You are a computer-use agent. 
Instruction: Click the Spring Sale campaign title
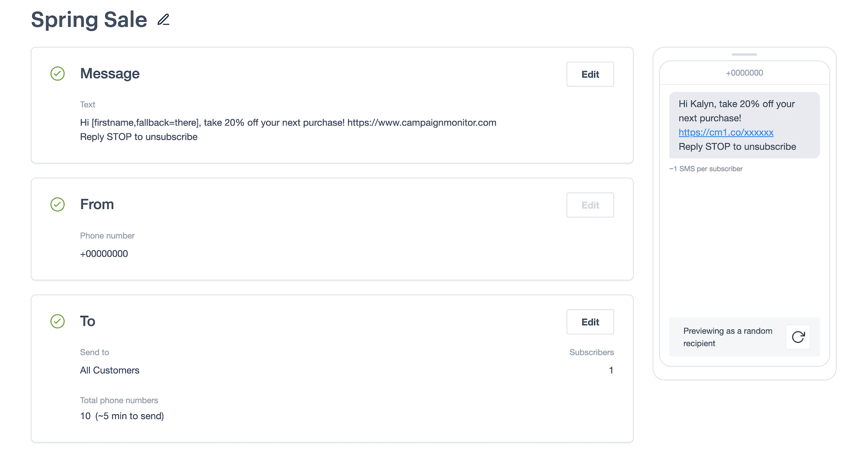pos(89,20)
